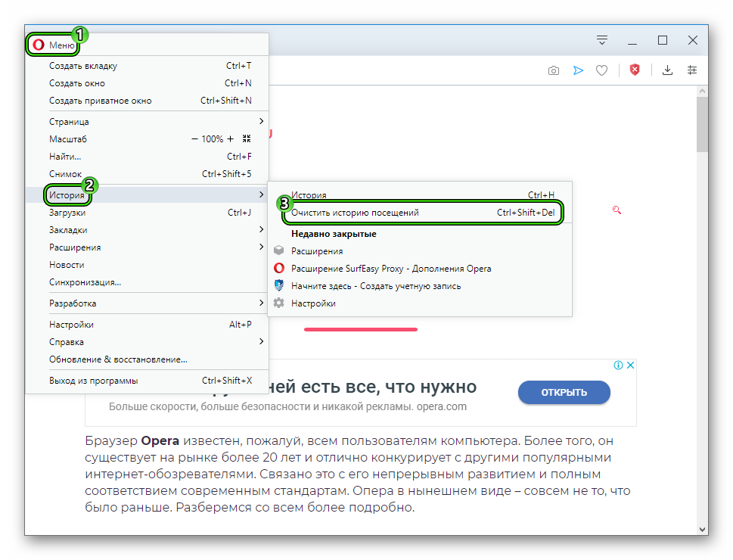Screen dimensions: 733x560
Task: Open Найти... menu entry
Action: point(148,157)
